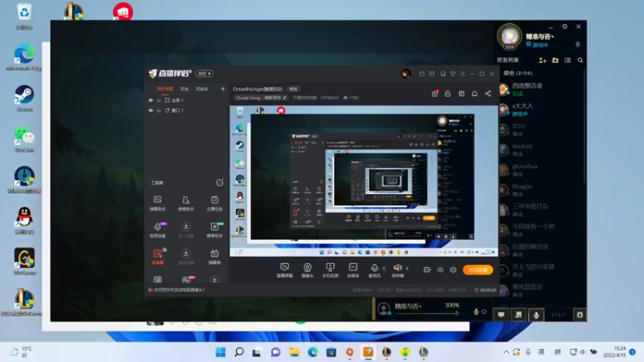The width and height of the screenshot is (644, 362).
Task: Add a 多媒体 media source
Action: [x=353, y=270]
